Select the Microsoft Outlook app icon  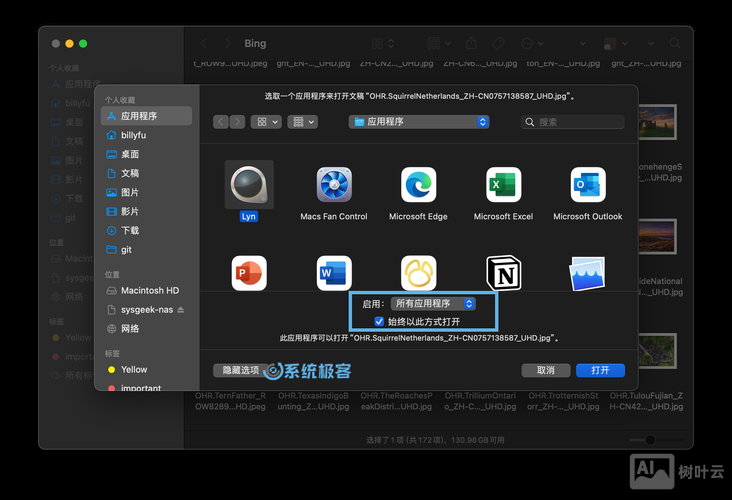coord(588,184)
